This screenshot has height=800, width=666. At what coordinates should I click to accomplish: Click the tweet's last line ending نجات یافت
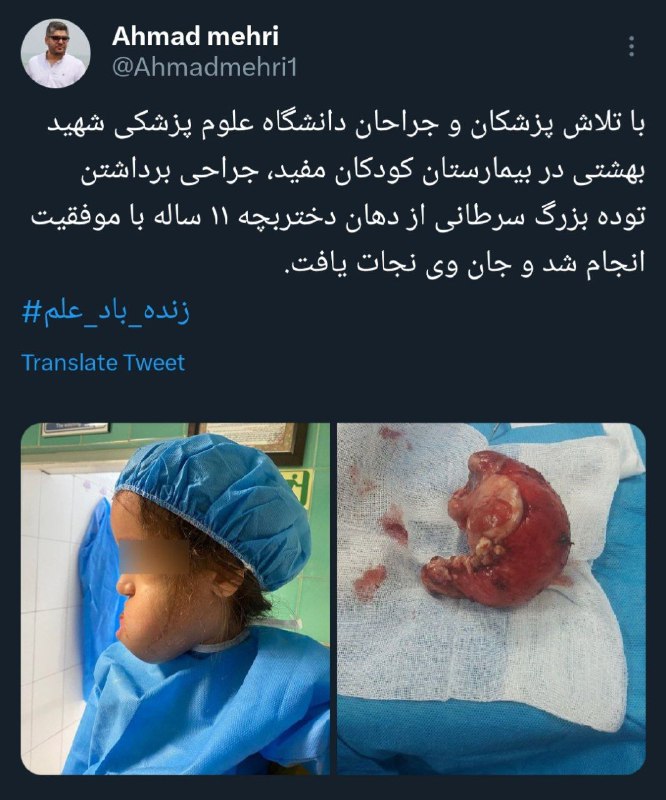click(464, 262)
